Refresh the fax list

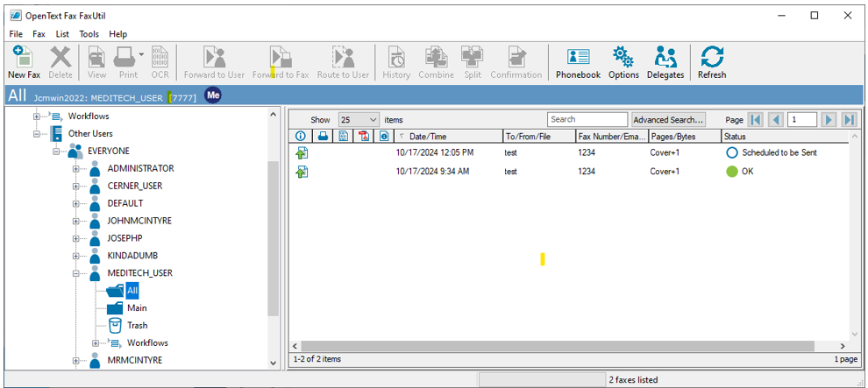[x=712, y=62]
